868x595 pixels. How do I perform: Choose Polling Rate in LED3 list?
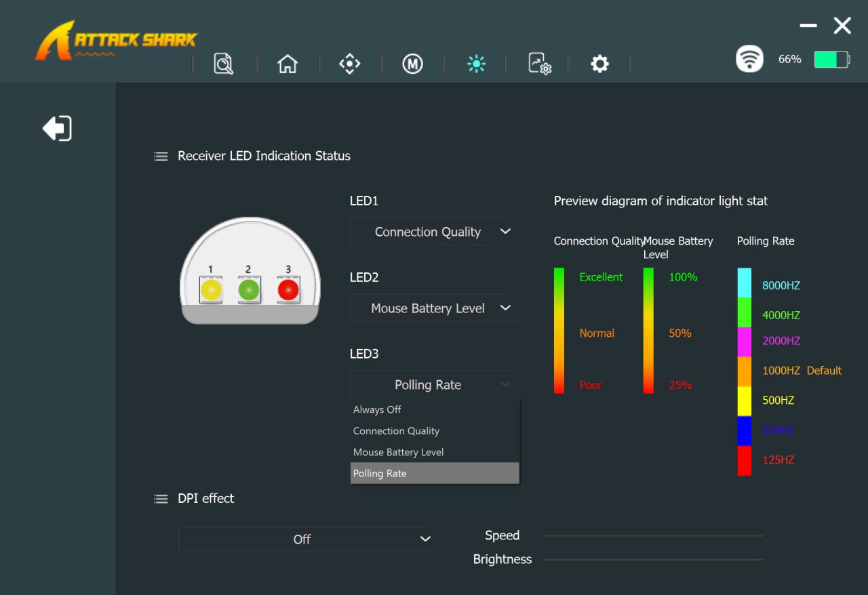pos(435,473)
